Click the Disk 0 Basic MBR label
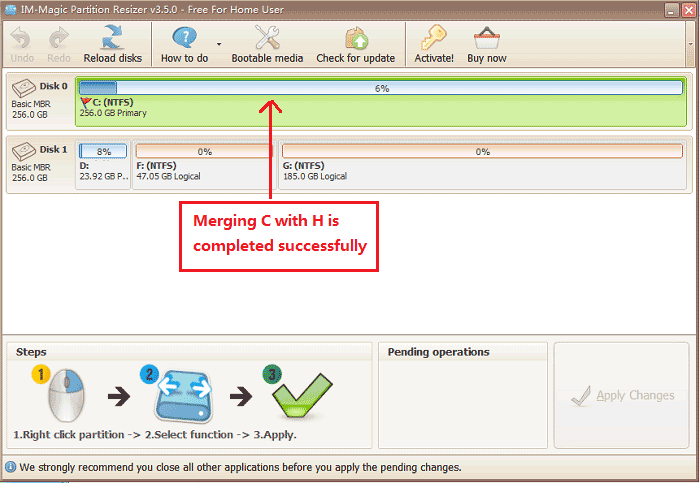 (x=31, y=104)
